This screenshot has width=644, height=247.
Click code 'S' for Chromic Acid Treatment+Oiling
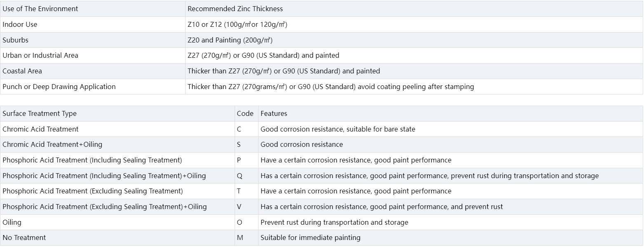point(239,144)
